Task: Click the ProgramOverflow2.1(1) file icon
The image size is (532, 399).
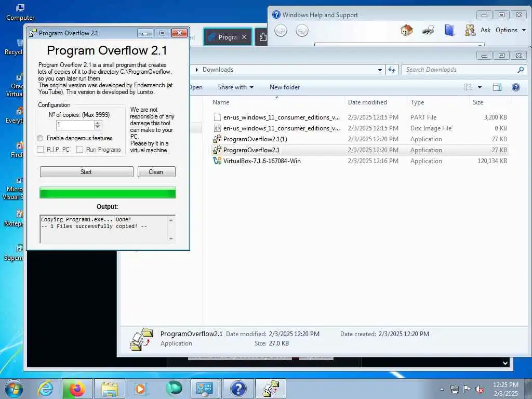Action: 217,139
